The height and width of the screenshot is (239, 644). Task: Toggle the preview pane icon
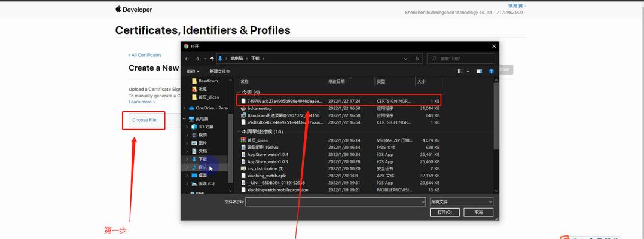(479, 72)
